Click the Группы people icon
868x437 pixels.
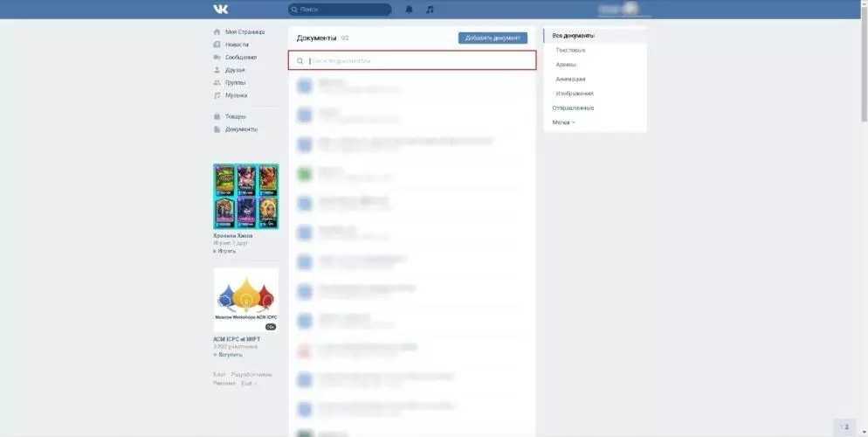tap(217, 82)
